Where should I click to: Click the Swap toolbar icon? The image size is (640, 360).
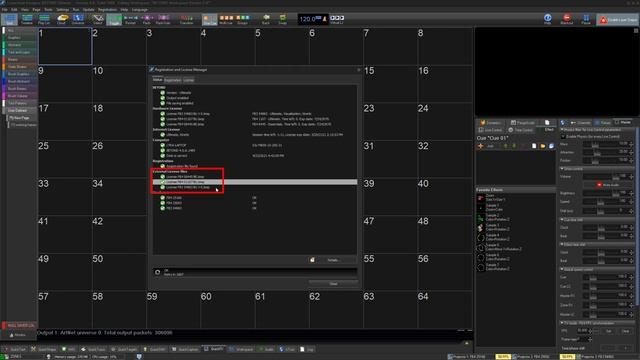(x=282, y=19)
